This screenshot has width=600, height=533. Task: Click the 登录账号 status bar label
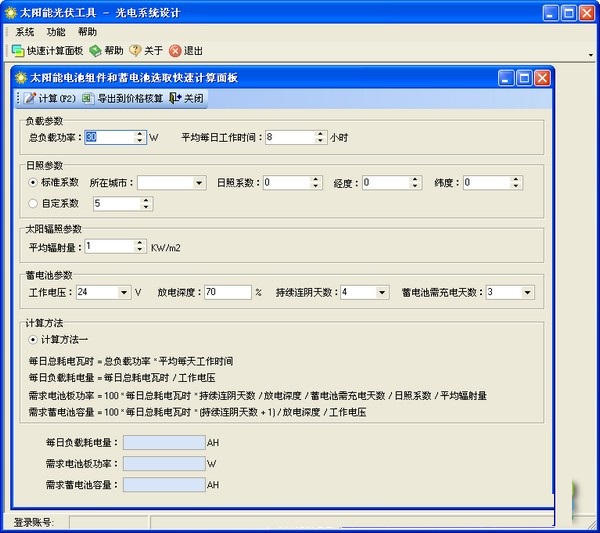34,522
